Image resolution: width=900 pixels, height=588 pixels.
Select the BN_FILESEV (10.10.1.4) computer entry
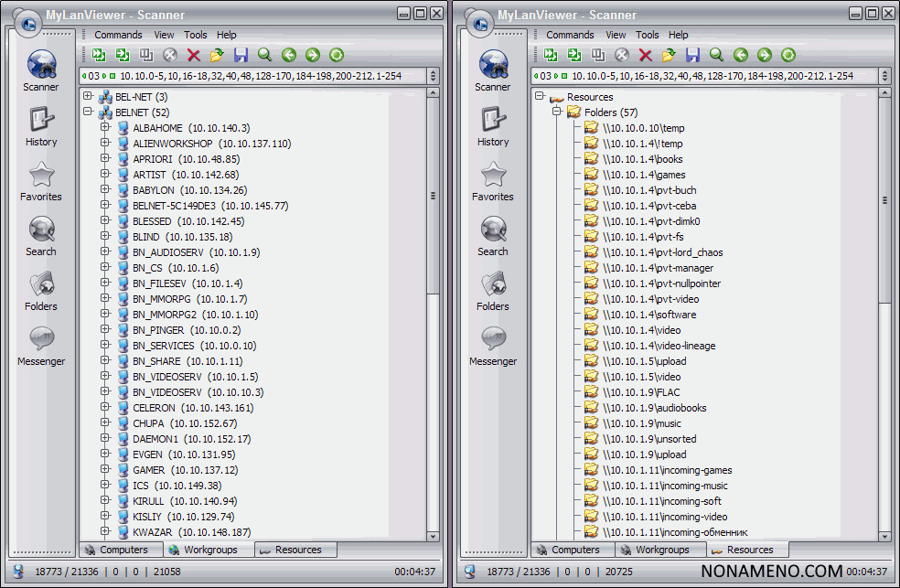point(187,283)
